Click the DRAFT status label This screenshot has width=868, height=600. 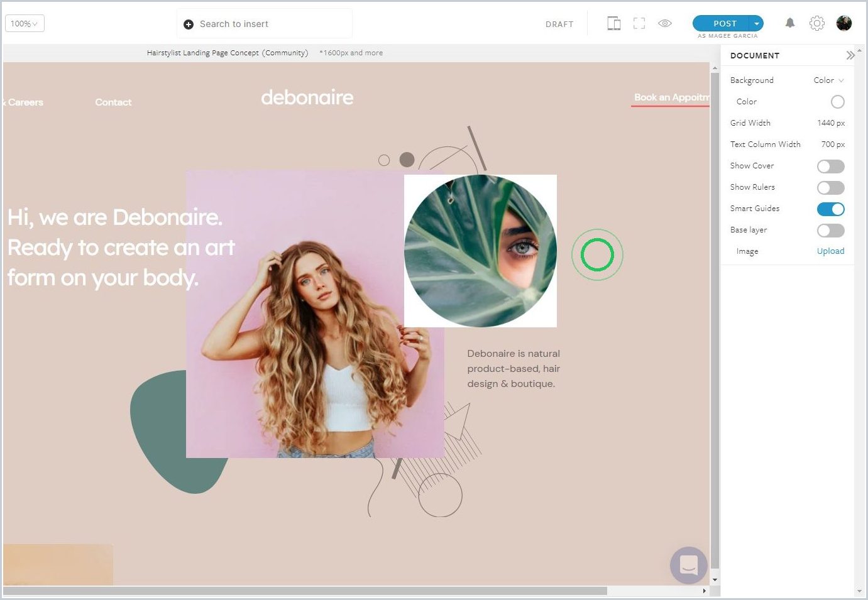coord(559,25)
